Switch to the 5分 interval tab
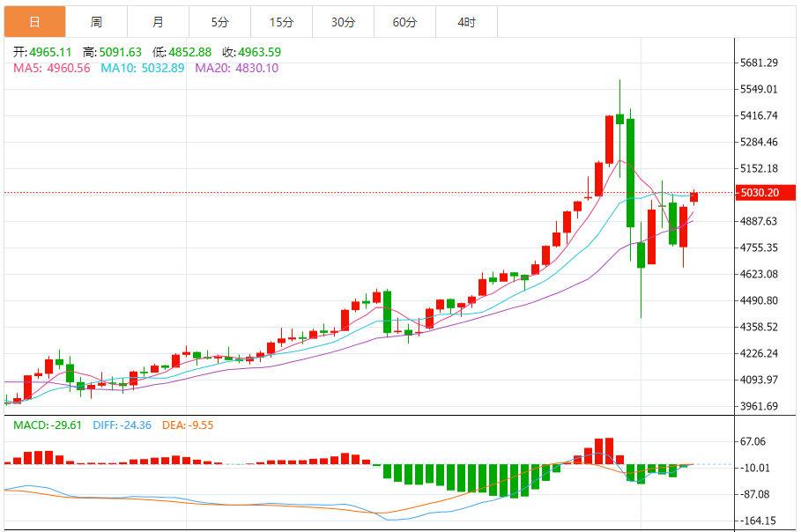Image resolution: width=801 pixels, height=532 pixels. click(219, 22)
